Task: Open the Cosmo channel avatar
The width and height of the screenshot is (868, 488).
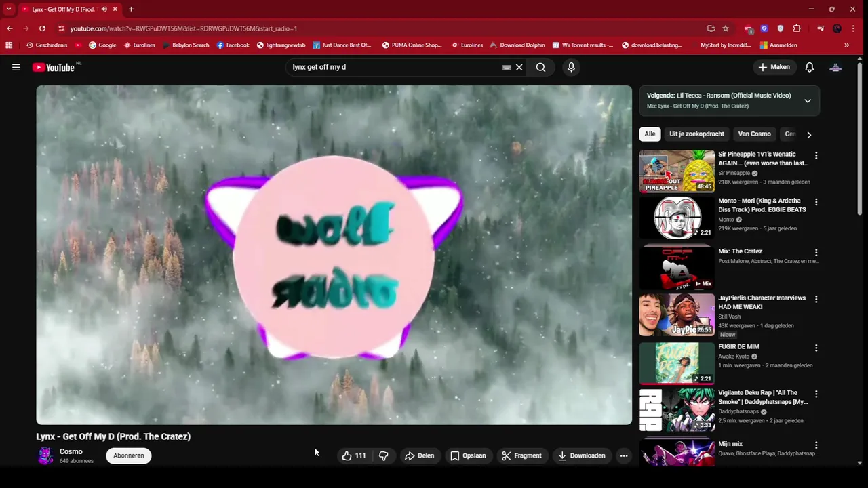Action: (x=45, y=455)
